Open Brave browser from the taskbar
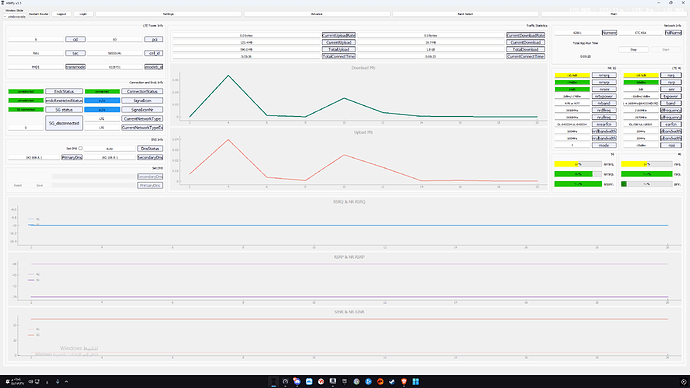This screenshot has height=388, width=690. click(404, 381)
